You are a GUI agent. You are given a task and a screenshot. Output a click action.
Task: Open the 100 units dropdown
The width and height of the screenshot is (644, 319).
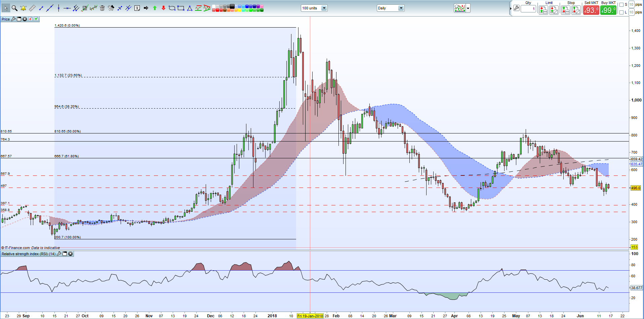point(314,8)
